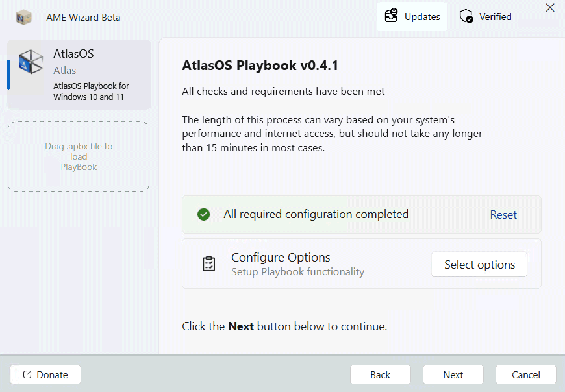This screenshot has width=565, height=392.
Task: Click the AtlasOS cube logo icon
Action: click(x=31, y=62)
